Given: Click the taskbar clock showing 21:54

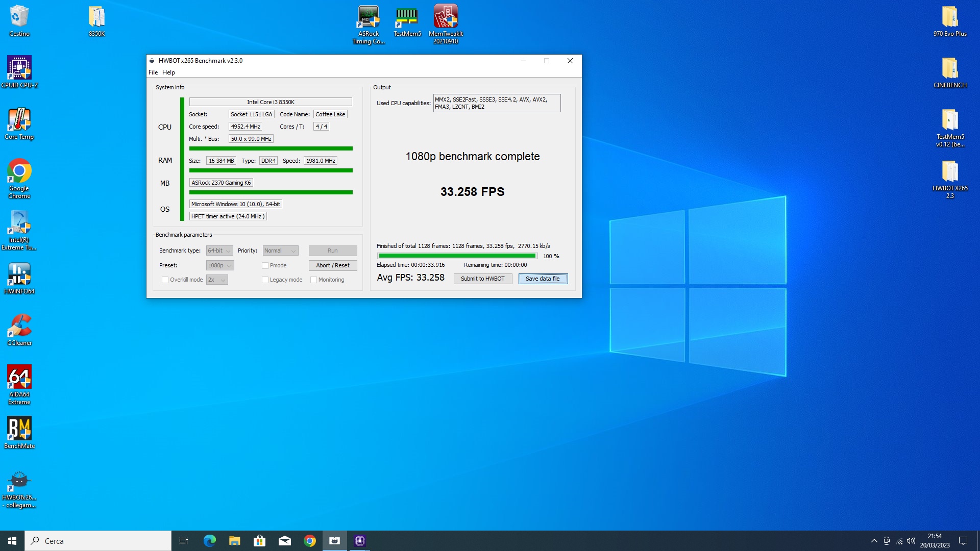Looking at the screenshot, I should tap(935, 541).
